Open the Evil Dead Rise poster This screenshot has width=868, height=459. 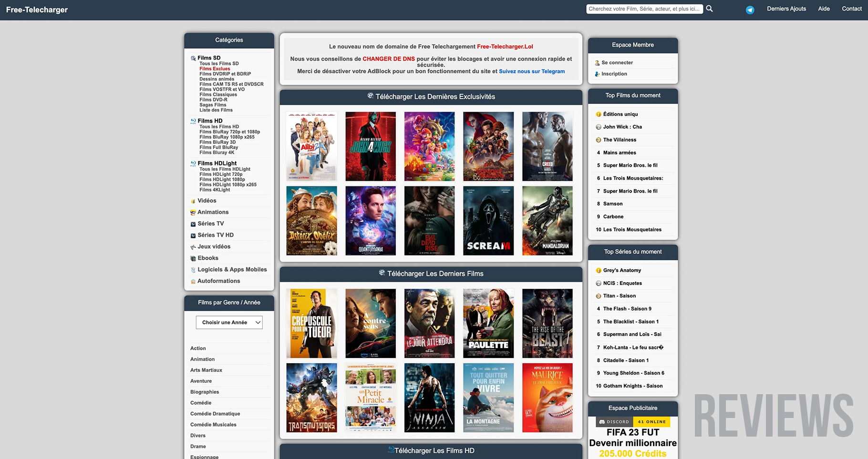pos(429,221)
